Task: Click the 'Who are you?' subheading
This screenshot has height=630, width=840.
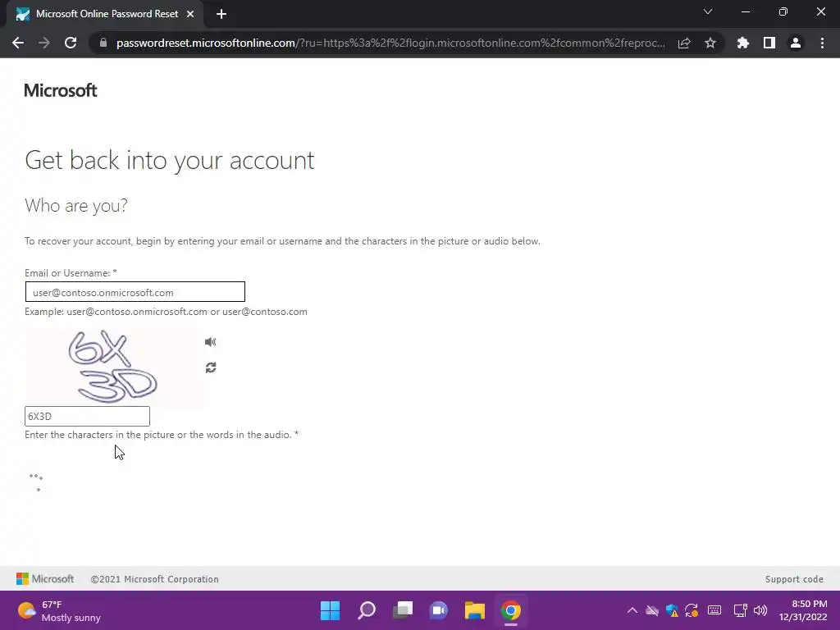Action: point(76,206)
